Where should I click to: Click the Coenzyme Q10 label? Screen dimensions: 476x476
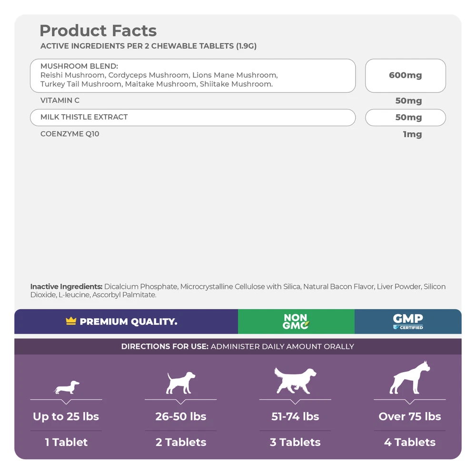pyautogui.click(x=70, y=134)
